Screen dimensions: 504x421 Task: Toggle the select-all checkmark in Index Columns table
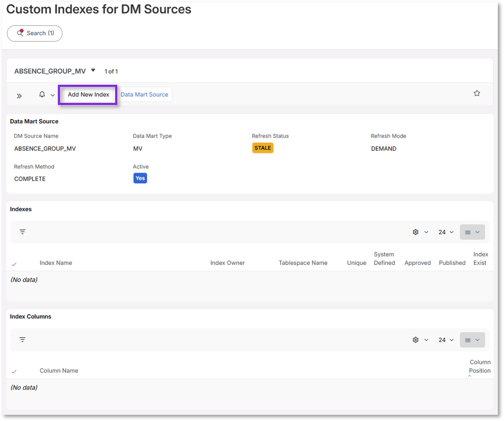pyautogui.click(x=14, y=372)
